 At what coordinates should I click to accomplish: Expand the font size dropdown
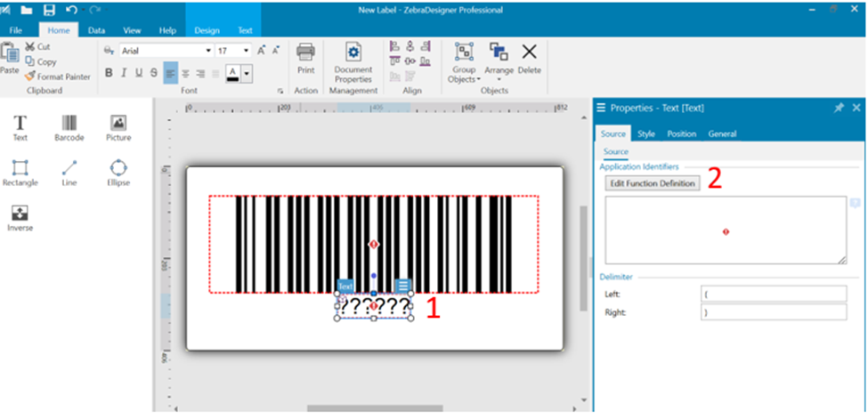(247, 51)
